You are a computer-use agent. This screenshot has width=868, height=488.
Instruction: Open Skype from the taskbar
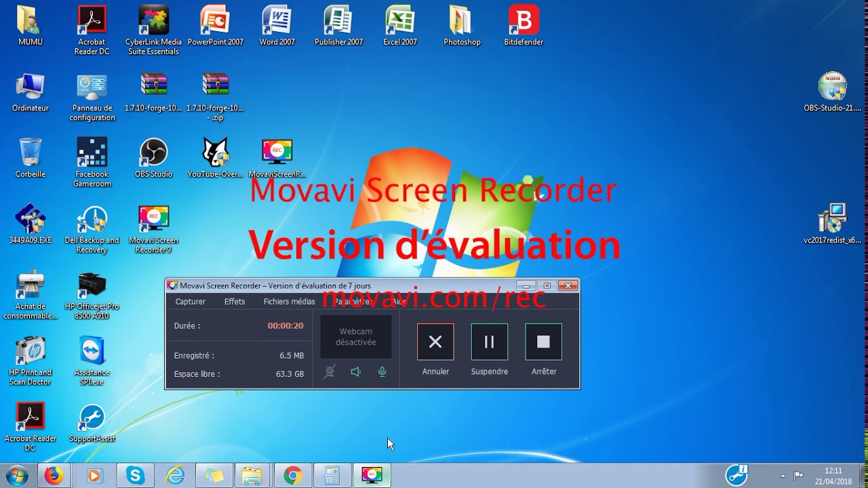pos(136,476)
